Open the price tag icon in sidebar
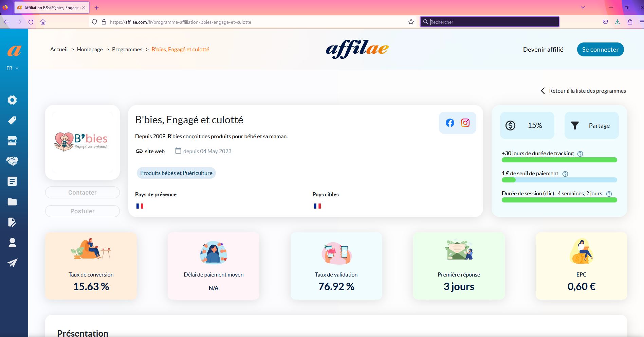The image size is (644, 337). (x=12, y=120)
